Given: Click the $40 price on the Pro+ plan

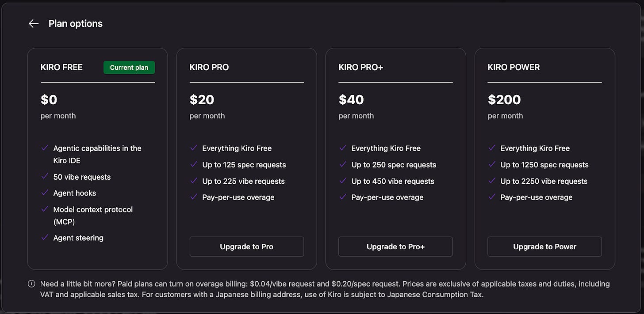Looking at the screenshot, I should [x=351, y=100].
